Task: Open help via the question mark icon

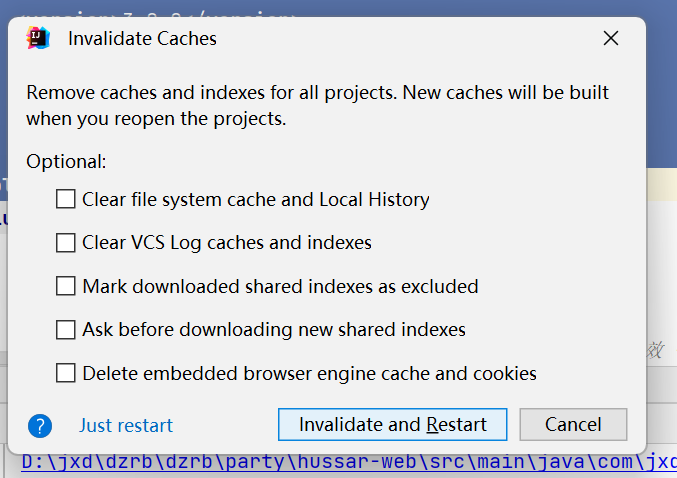Action: tap(39, 425)
